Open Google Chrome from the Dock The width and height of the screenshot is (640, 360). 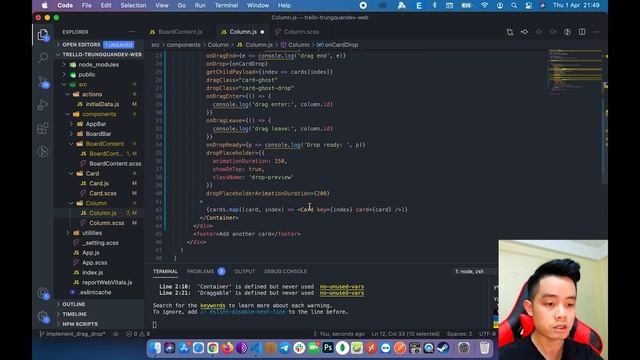(x=213, y=348)
